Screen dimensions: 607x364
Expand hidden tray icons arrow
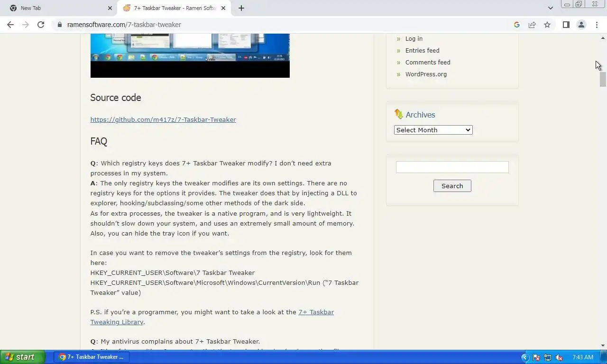pos(525,357)
